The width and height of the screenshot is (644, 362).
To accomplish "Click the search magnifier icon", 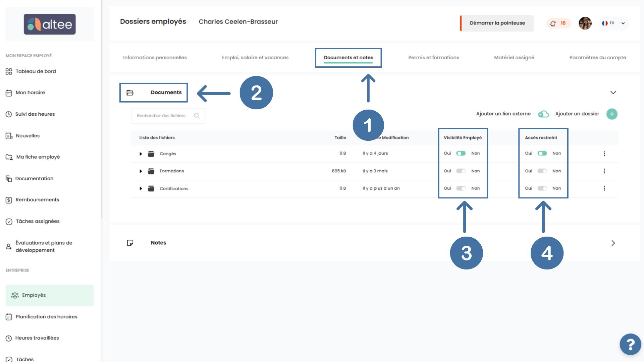I will [x=197, y=116].
